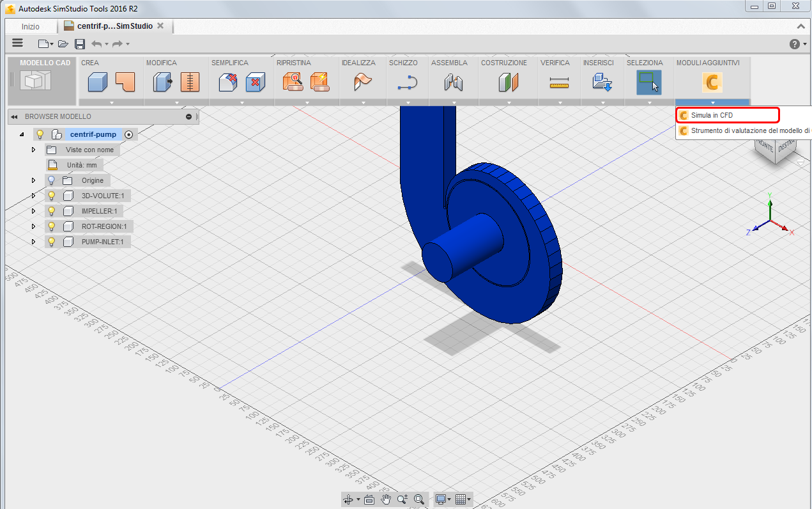Click the second SEMPLIFICA red-X cube icon
Screen dimensions: 812x509
pos(256,82)
